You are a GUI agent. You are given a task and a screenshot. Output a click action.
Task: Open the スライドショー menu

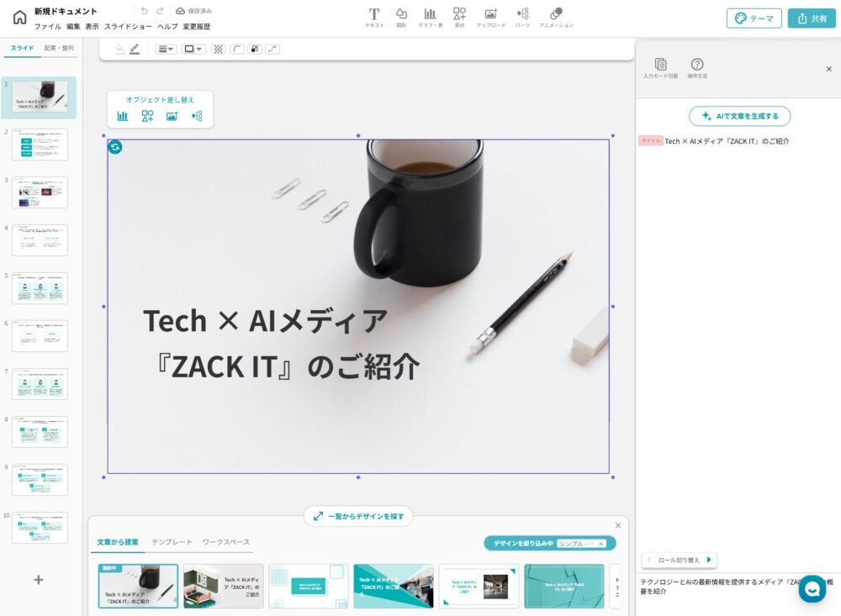pyautogui.click(x=128, y=27)
